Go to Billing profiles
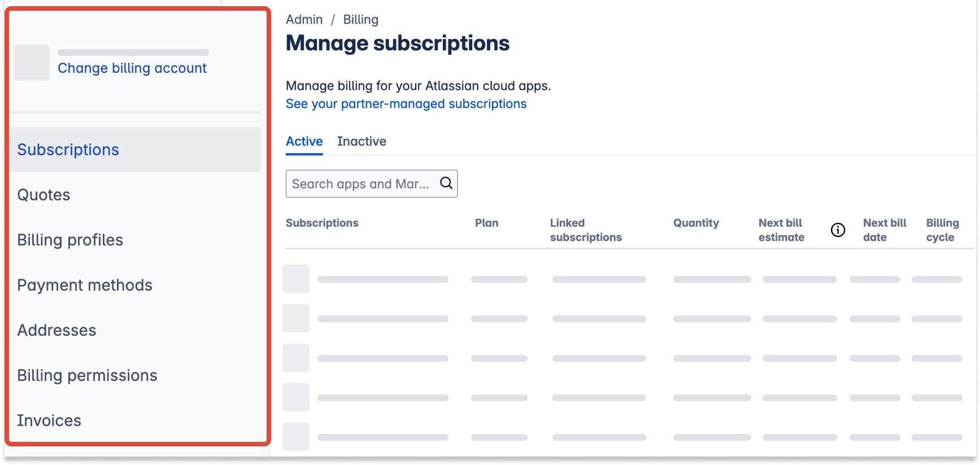980x465 pixels. tap(70, 240)
